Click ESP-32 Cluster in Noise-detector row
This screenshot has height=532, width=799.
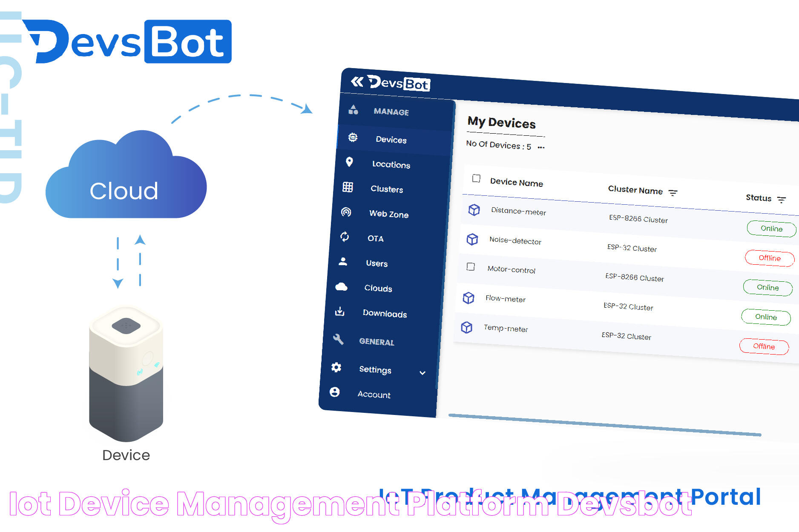point(632,248)
